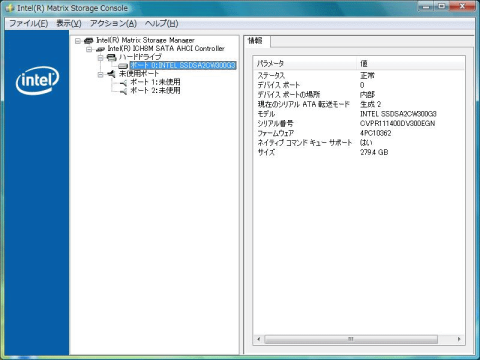Click the Intel Matrix Storage Manager root icon
This screenshot has height=360, width=480.
pos(88,41)
